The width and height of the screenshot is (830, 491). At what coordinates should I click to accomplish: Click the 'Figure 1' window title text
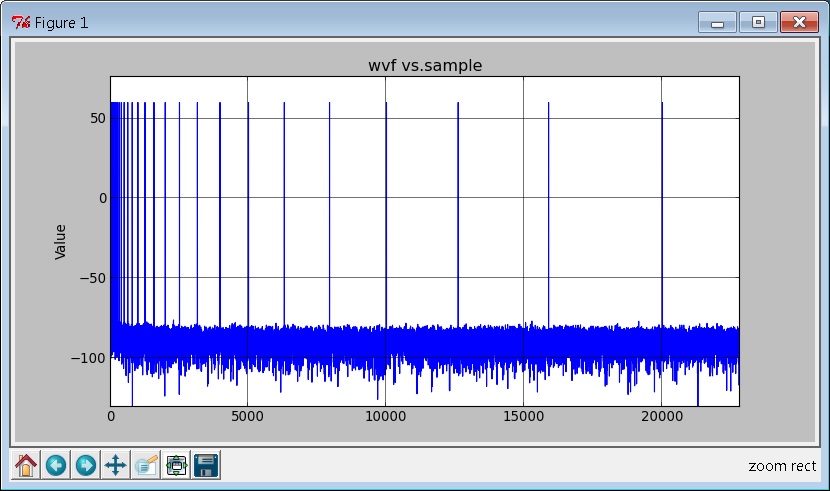[61, 23]
